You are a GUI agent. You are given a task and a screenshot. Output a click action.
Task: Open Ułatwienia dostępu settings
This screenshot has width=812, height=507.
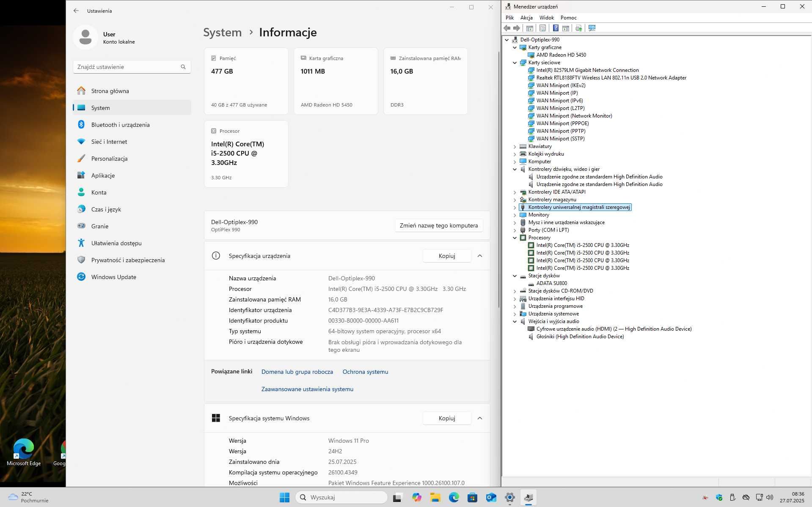[132, 243]
